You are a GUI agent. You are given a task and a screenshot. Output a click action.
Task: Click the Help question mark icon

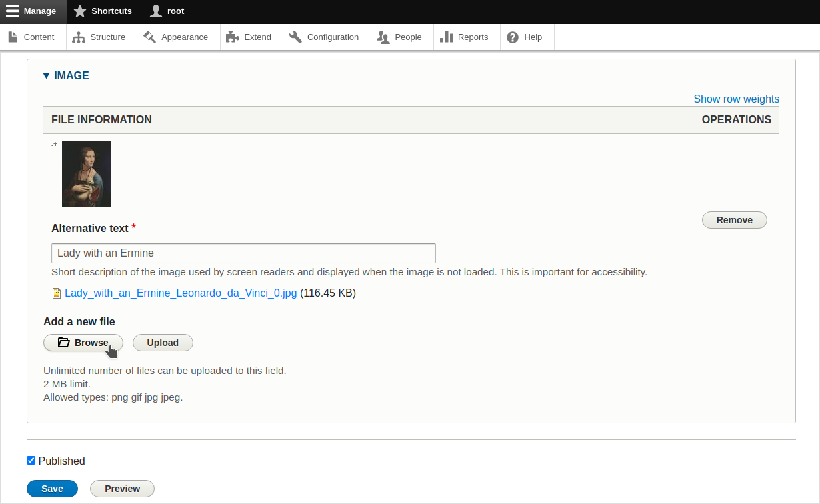click(x=513, y=37)
